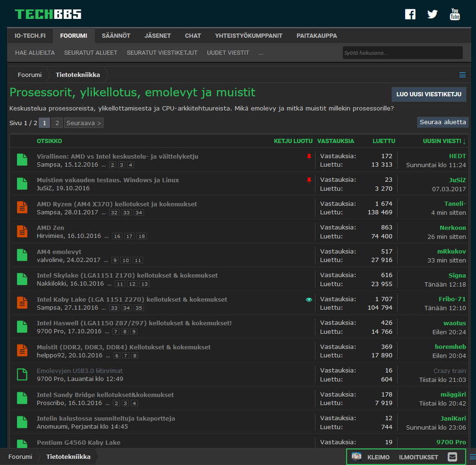Select current page 1 in pagination
The image size is (476, 465).
pyautogui.click(x=44, y=123)
